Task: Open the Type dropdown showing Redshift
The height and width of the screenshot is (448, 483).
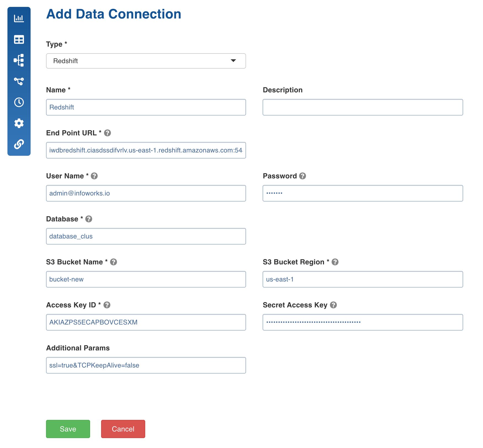Action: click(x=146, y=61)
